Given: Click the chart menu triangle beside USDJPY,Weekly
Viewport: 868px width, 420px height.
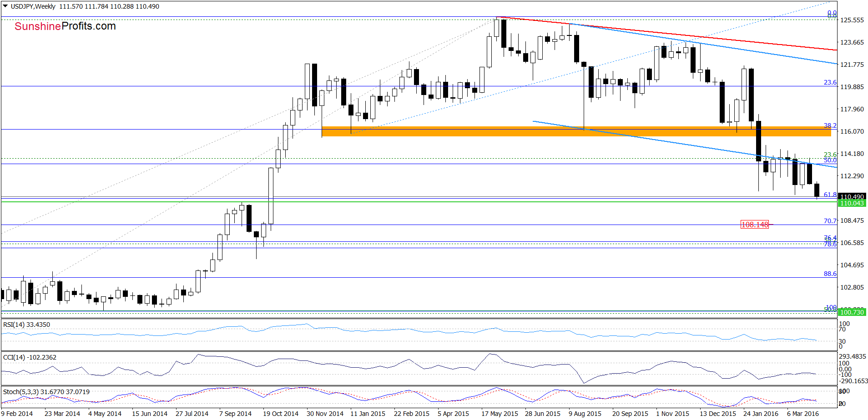Looking at the screenshot, I should pos(5,6).
